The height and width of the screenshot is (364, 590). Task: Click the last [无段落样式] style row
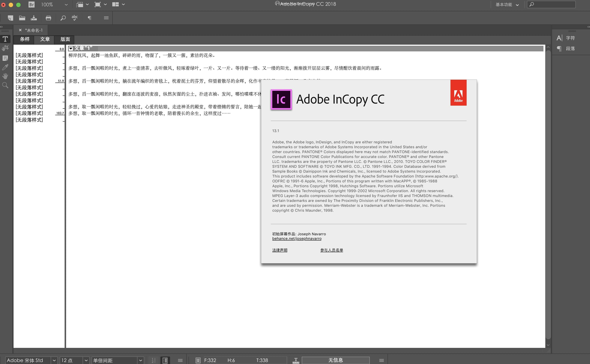coord(29,120)
